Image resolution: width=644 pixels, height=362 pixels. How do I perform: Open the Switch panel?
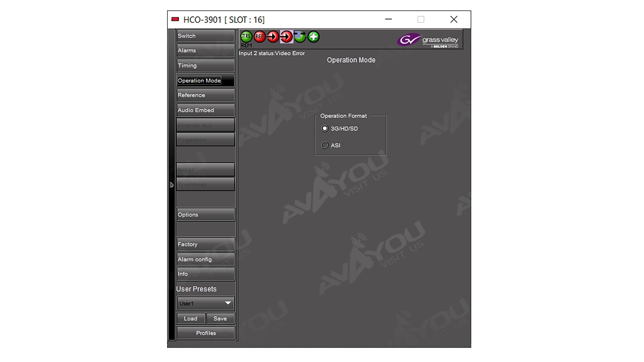[205, 36]
